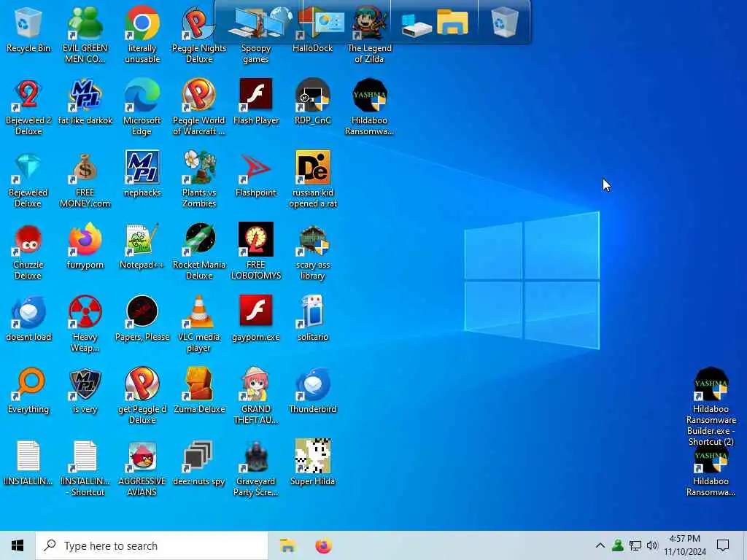Open the Windows Start menu
Image resolution: width=747 pixels, height=560 pixels.
18,545
